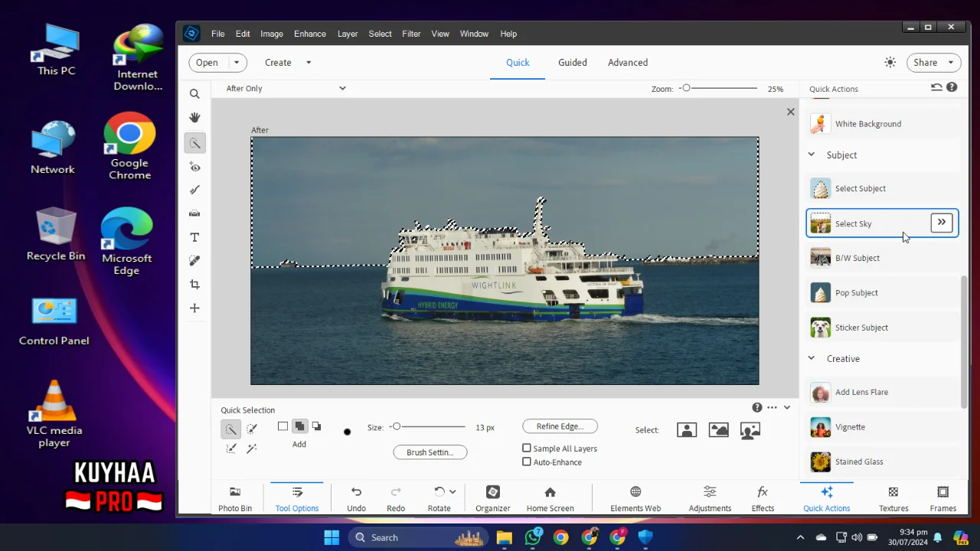This screenshot has height=551, width=980.
Task: Collapse the Creative section
Action: click(812, 358)
